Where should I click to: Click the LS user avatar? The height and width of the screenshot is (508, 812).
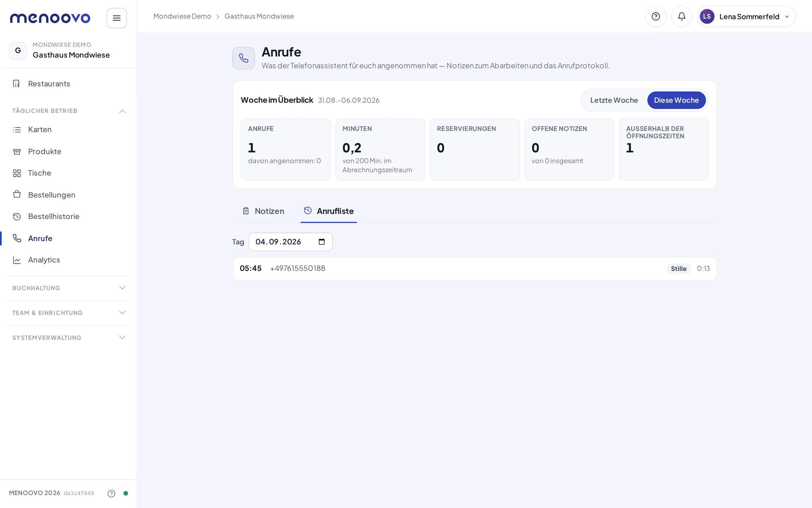(707, 16)
